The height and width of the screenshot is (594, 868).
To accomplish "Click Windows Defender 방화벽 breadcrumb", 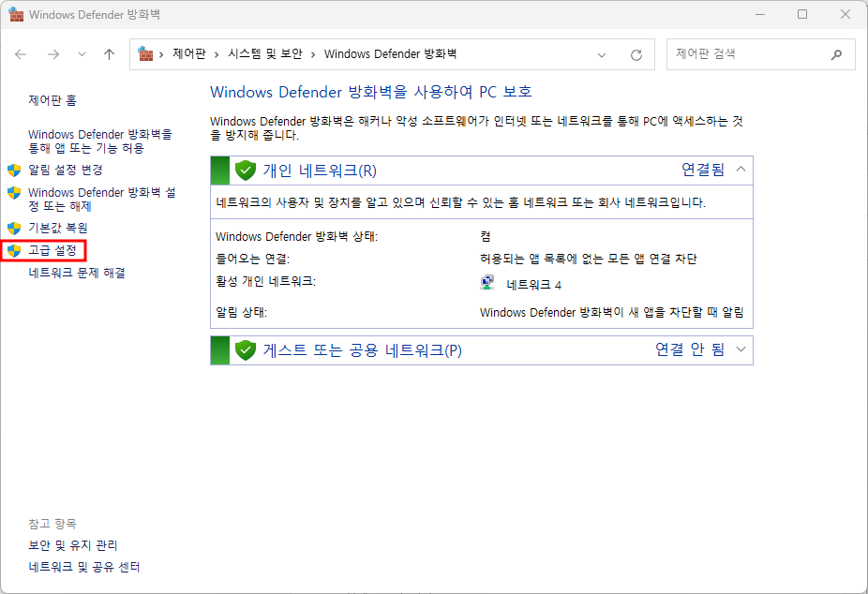I will coord(390,53).
